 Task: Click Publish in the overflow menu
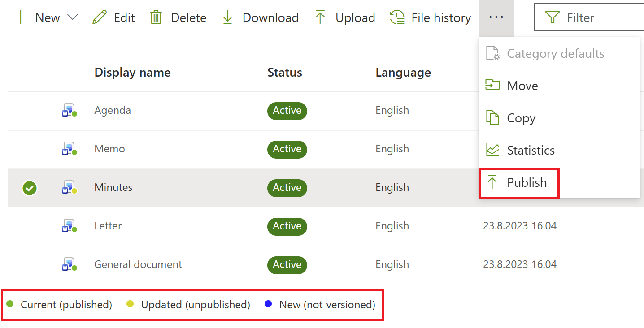click(527, 182)
